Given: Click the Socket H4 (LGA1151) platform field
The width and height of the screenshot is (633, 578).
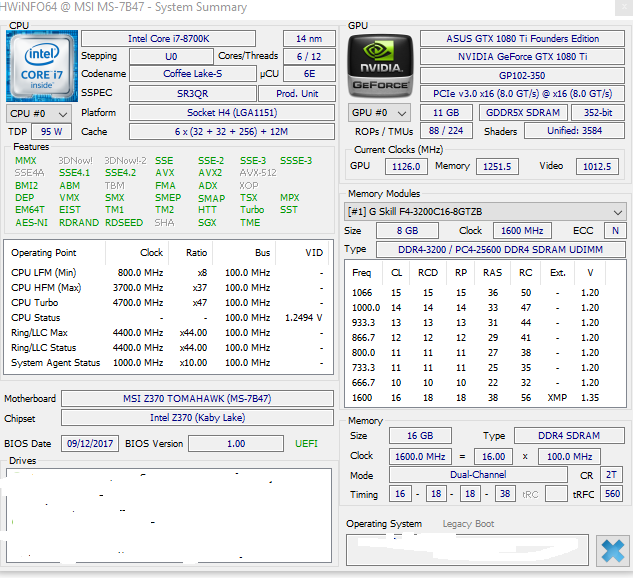Looking at the screenshot, I should pos(232,113).
